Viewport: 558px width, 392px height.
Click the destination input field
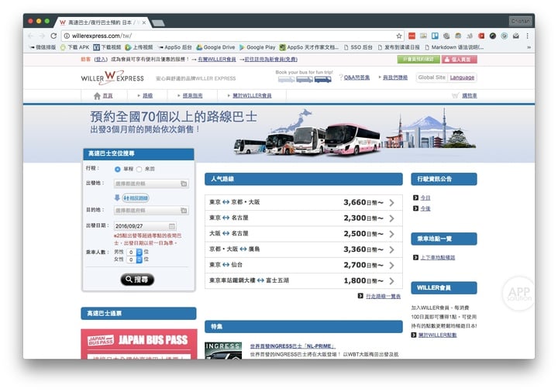pyautogui.click(x=151, y=211)
